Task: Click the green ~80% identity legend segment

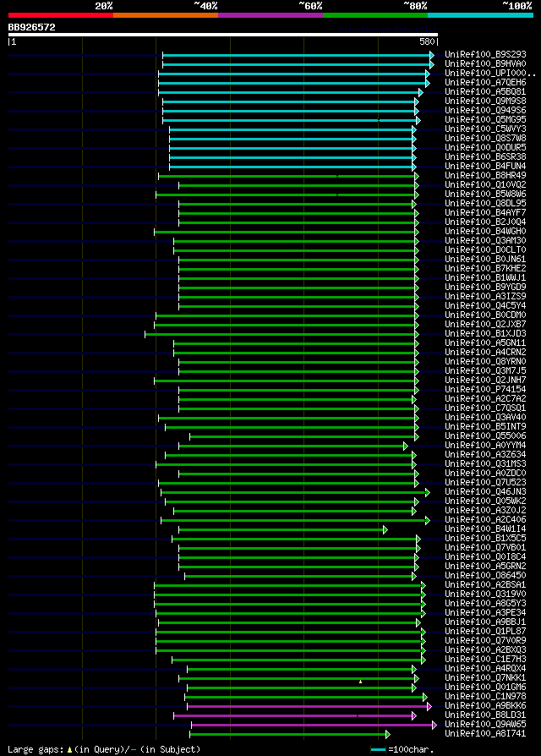Action: (375, 15)
